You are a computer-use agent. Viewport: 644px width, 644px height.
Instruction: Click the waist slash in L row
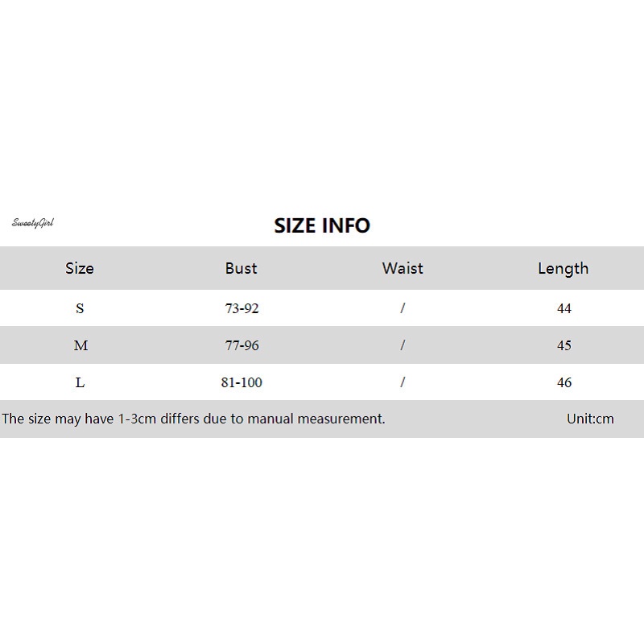click(x=402, y=382)
